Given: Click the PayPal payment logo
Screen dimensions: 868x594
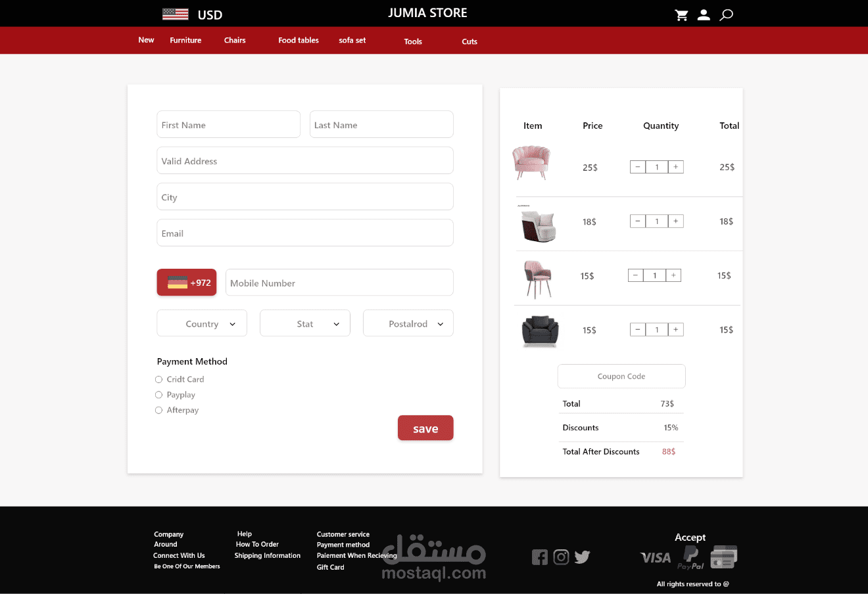Looking at the screenshot, I should 690,558.
